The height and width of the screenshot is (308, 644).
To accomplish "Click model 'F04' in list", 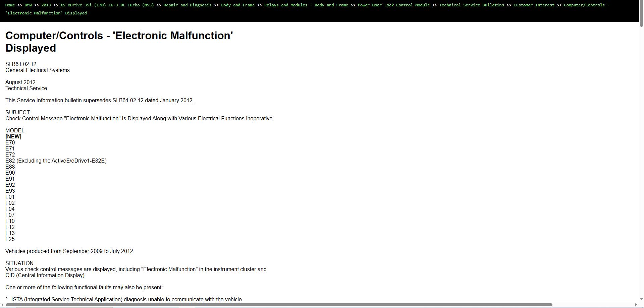I will tap(10, 209).
